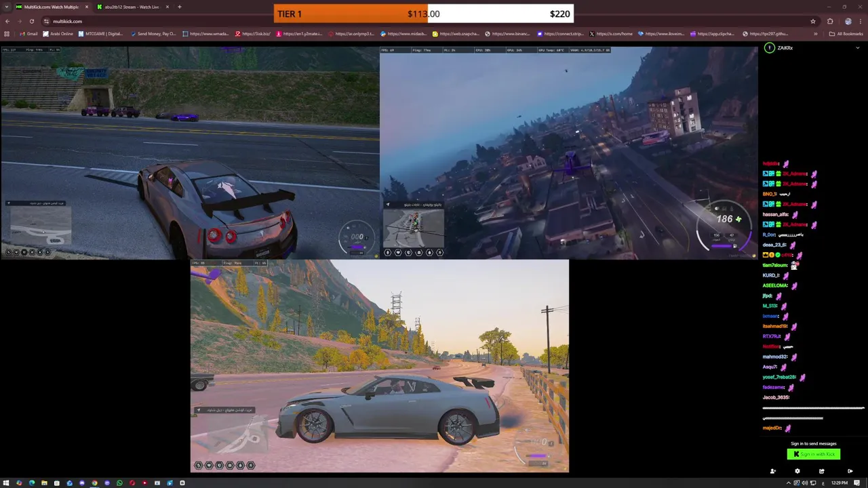Screen dimensions: 868x488
Task: Click ASEELOMA username in chat
Action: (775, 285)
